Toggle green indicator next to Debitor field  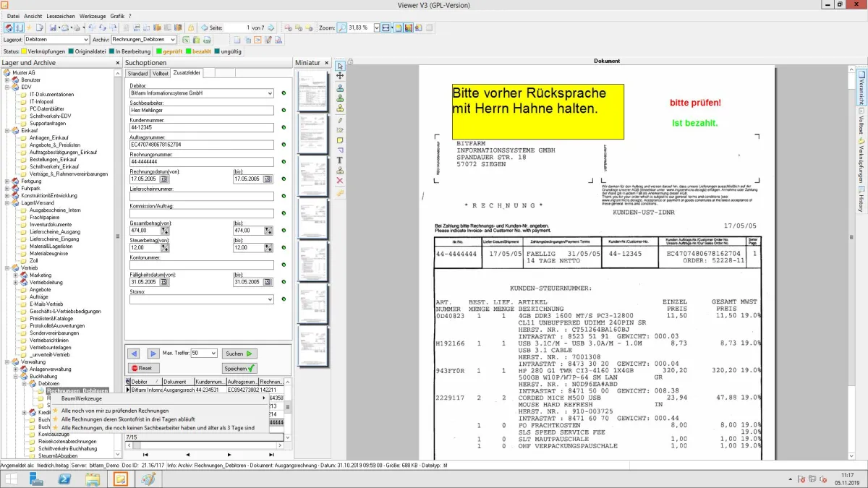pyautogui.click(x=284, y=93)
